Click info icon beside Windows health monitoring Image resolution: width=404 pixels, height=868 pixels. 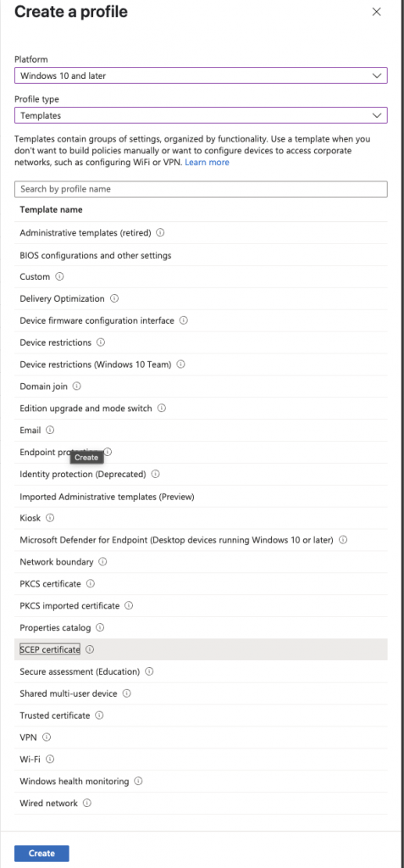138,781
